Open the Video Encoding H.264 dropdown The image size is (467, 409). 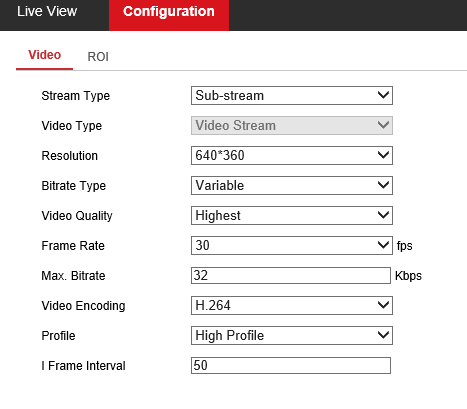tap(292, 306)
